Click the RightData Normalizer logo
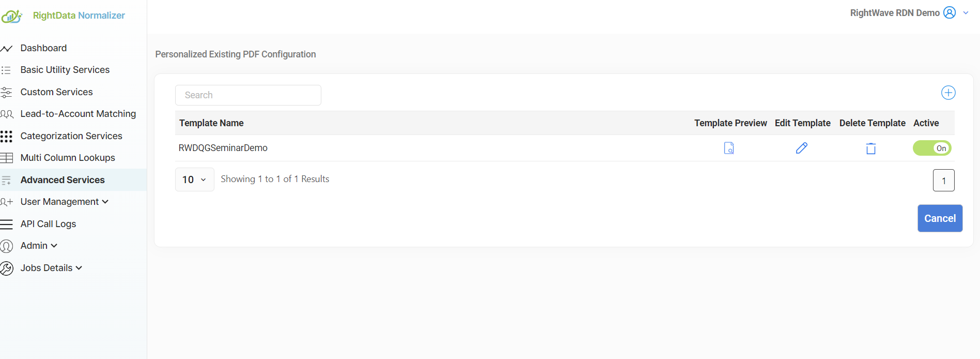Image resolution: width=980 pixels, height=359 pixels. click(x=11, y=16)
